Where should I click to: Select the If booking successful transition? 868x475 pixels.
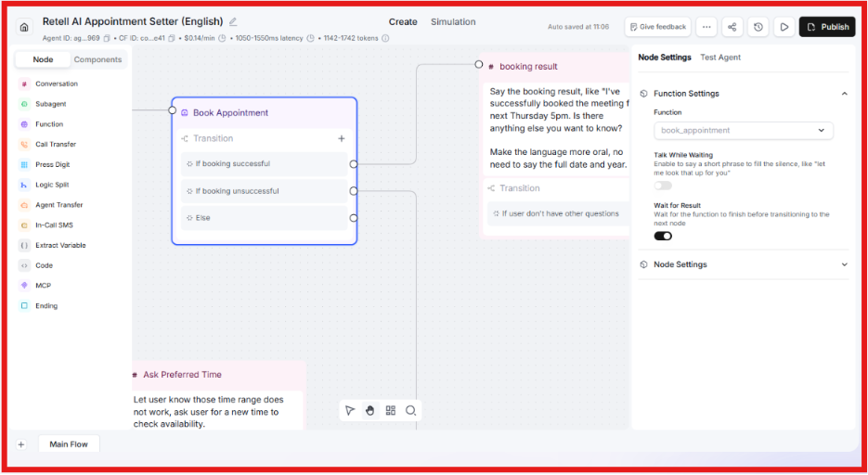pos(264,163)
